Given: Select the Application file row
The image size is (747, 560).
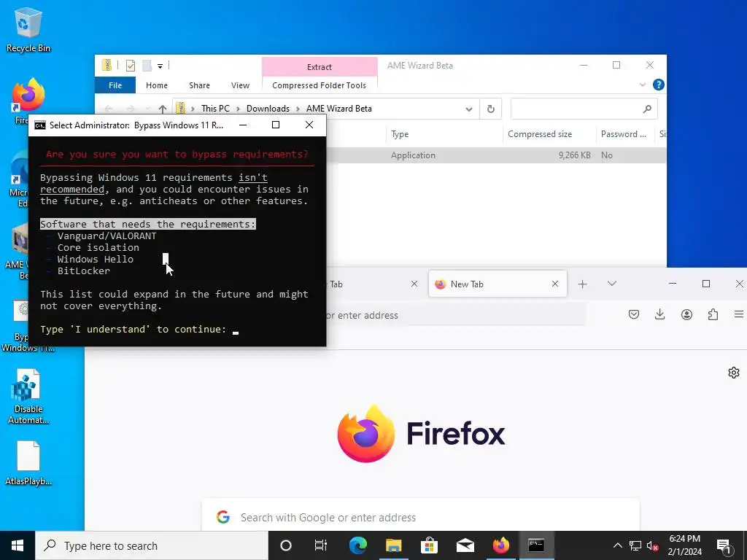Looking at the screenshot, I should [496, 155].
